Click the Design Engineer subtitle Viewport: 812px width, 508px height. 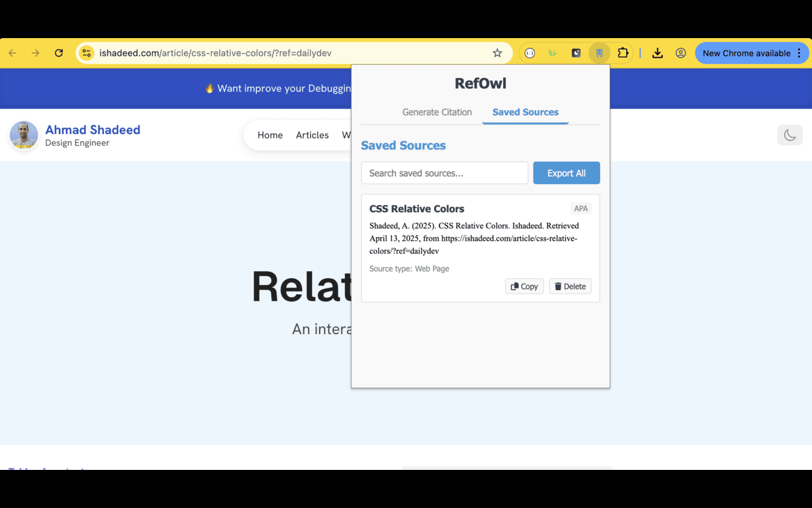coord(77,143)
